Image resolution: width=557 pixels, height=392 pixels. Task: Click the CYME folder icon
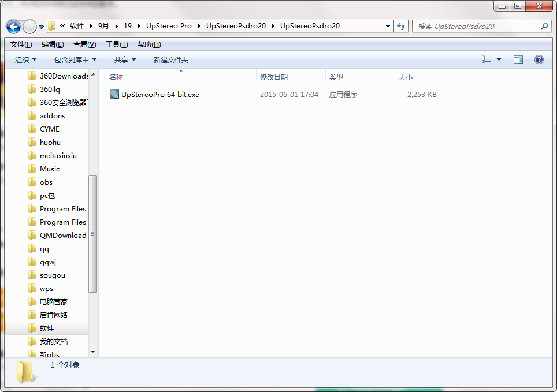coord(32,129)
